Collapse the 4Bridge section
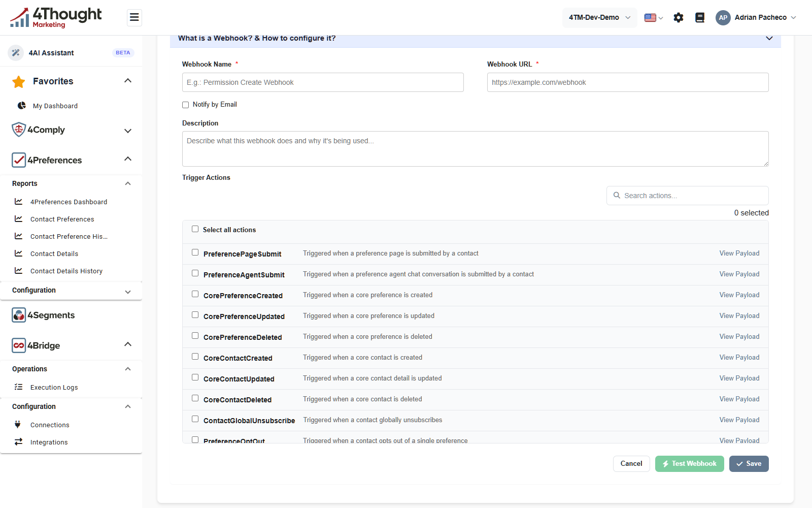The height and width of the screenshot is (508, 812). coord(128,344)
